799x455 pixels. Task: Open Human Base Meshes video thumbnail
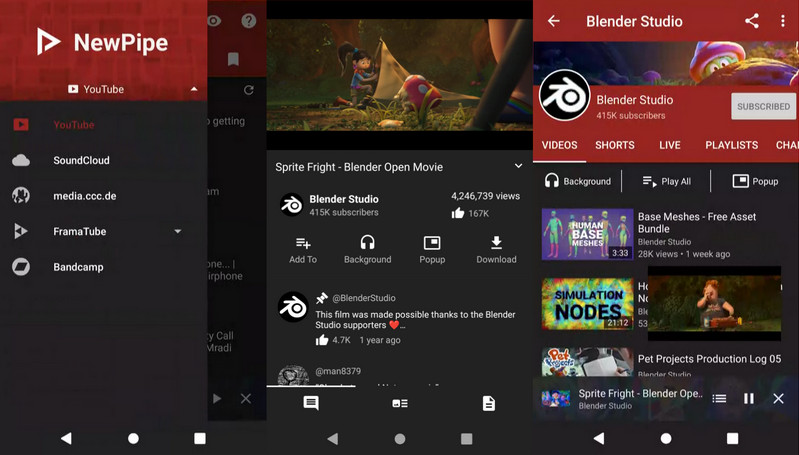coord(588,234)
